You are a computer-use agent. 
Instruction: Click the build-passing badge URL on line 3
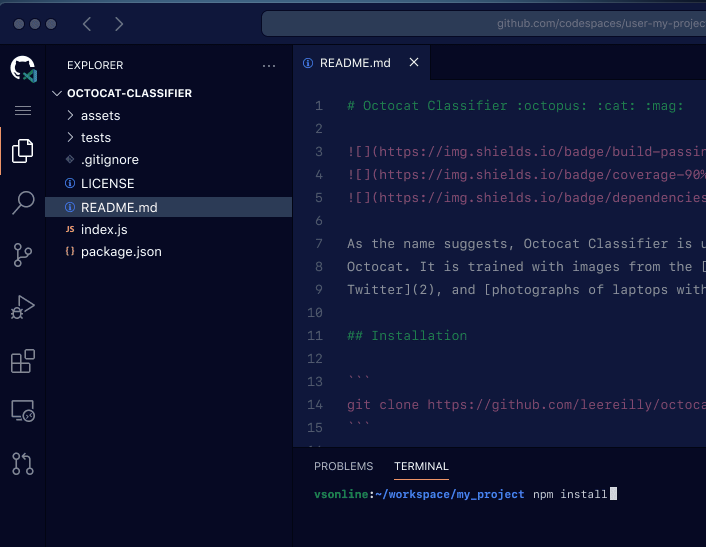[526, 152]
